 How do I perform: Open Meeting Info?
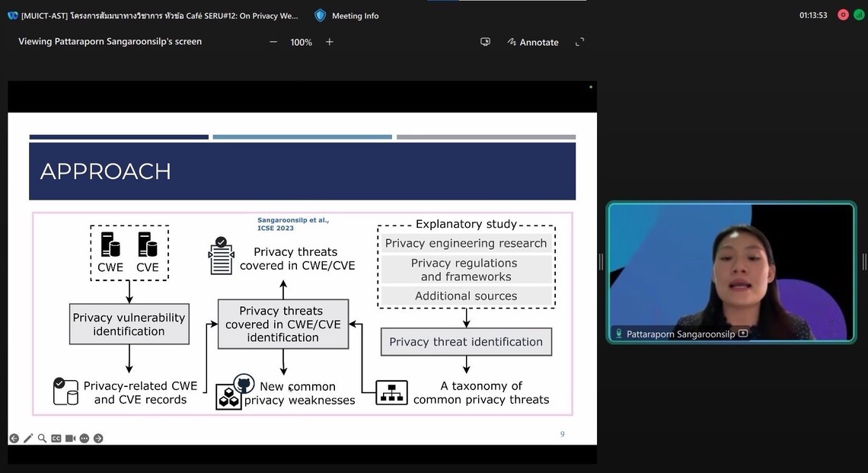(x=347, y=15)
